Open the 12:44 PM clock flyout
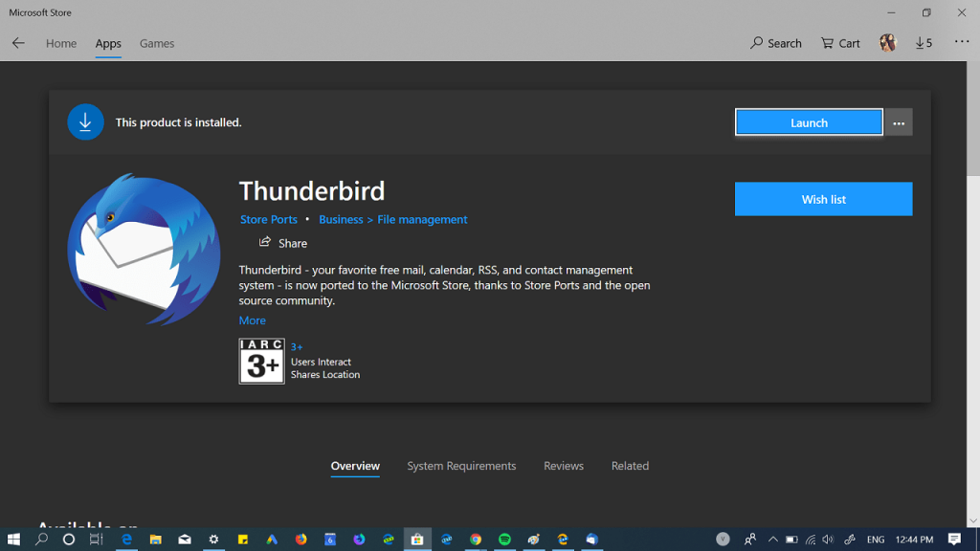Viewport: 980px width, 551px height. tap(914, 540)
